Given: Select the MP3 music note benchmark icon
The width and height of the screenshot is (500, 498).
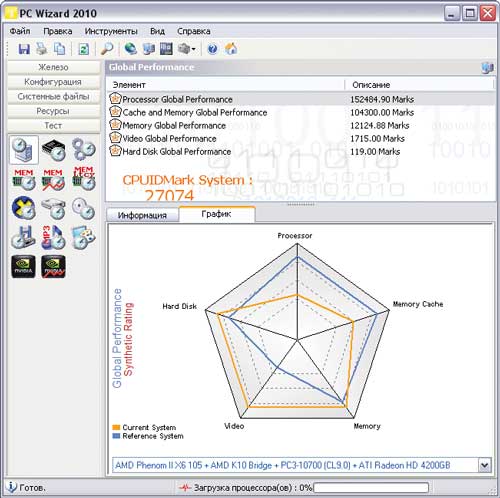Looking at the screenshot, I should pos(53,237).
